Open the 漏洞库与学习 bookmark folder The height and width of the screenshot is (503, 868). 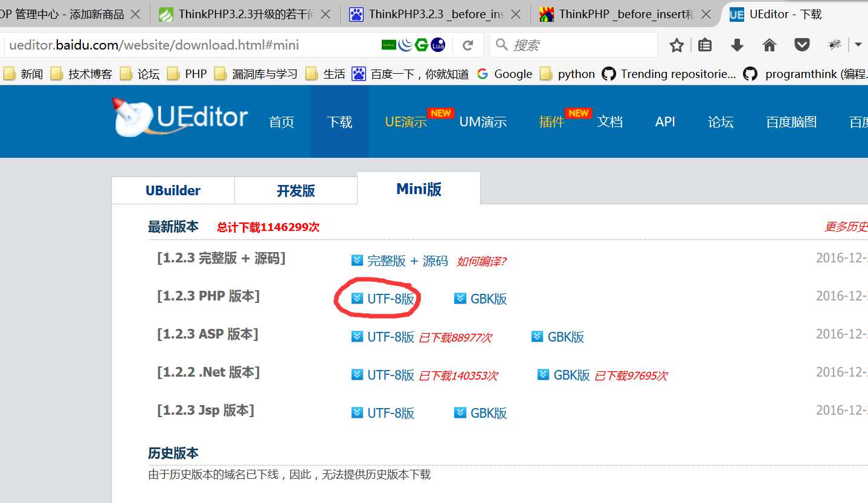point(256,74)
